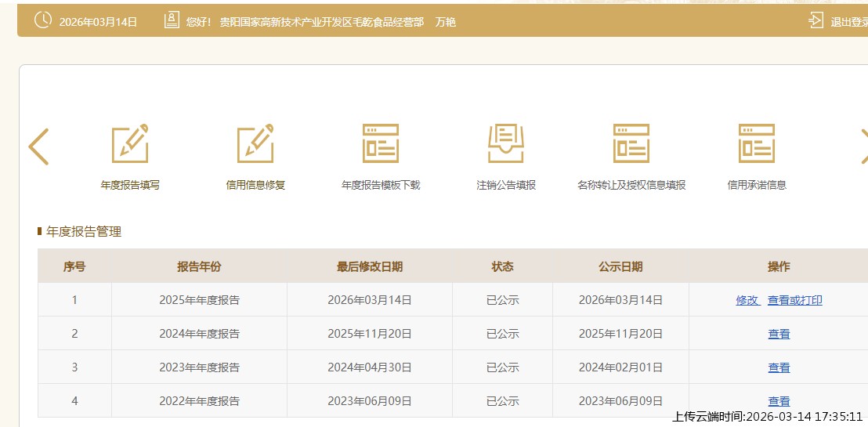
Task: Open the 注销公告填报 inbox icon
Action: pyautogui.click(x=506, y=143)
